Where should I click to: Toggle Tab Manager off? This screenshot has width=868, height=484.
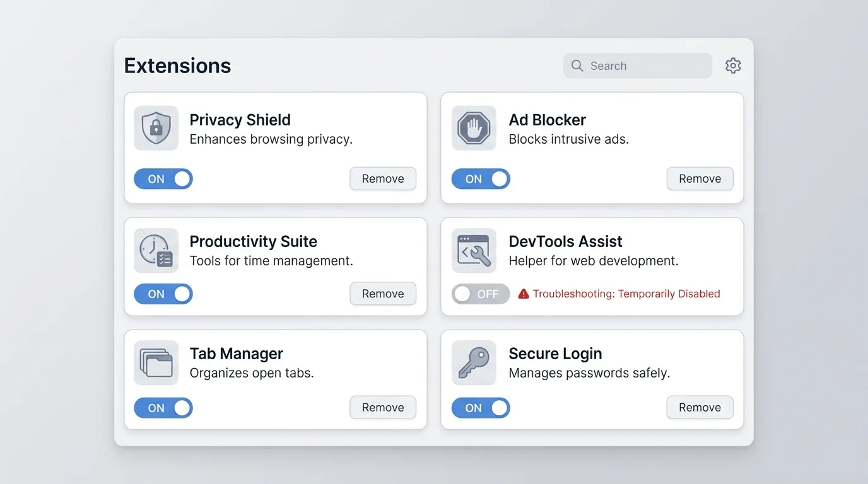(x=163, y=408)
